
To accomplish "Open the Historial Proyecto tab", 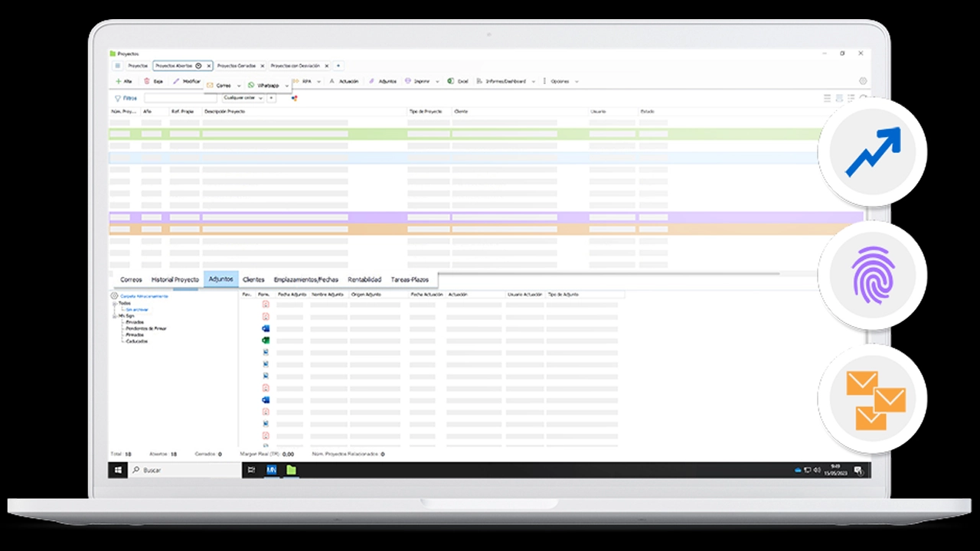I will [x=175, y=280].
